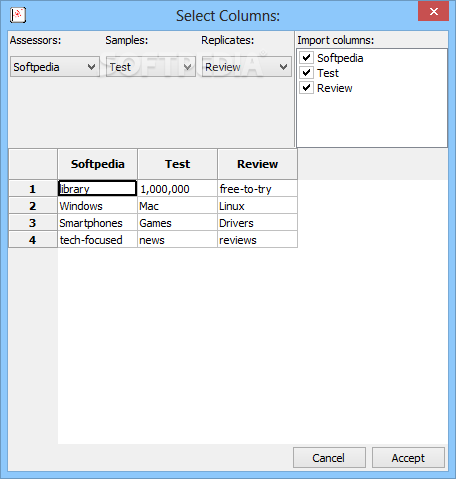Click the Smartphones cell
Viewport: 456px width, 479px height.
tap(97, 223)
